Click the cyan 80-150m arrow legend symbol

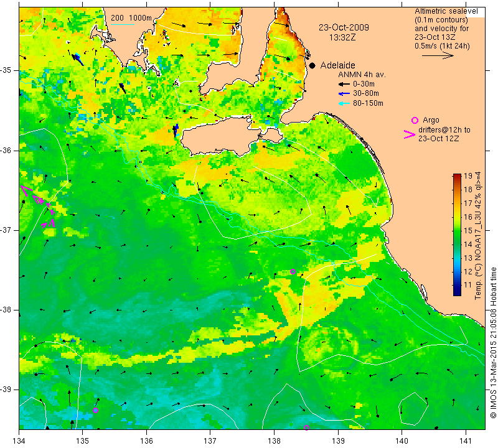[x=344, y=103]
